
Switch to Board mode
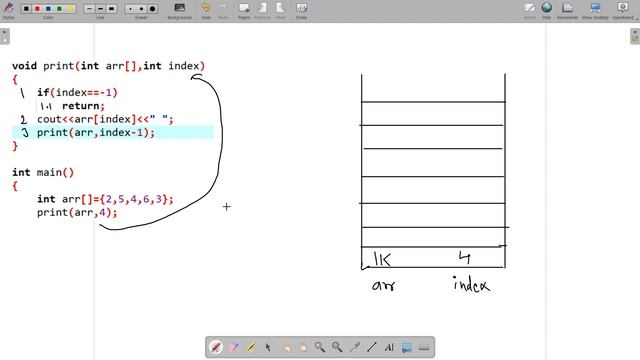[530, 10]
